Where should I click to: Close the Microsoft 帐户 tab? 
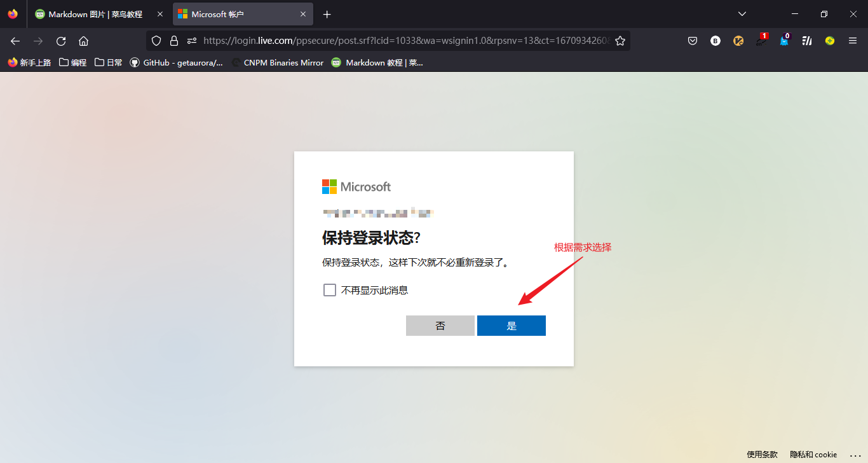pyautogui.click(x=303, y=14)
